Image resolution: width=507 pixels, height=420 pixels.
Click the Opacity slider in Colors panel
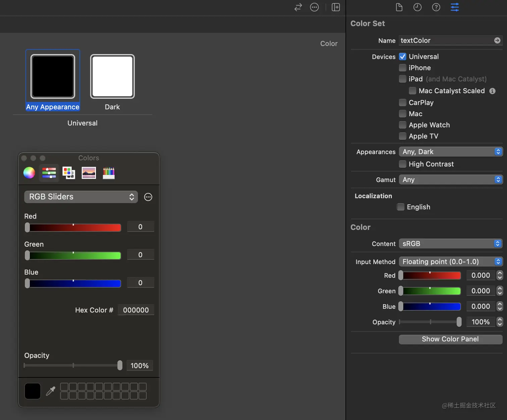tap(73, 365)
